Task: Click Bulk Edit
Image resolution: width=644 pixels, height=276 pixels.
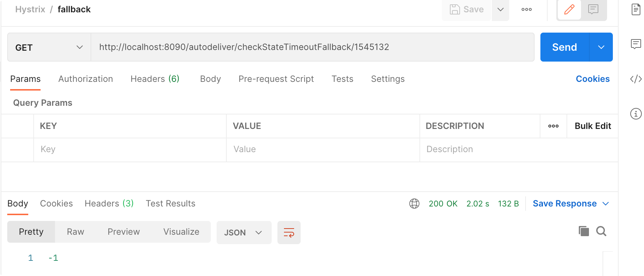Action: (593, 126)
